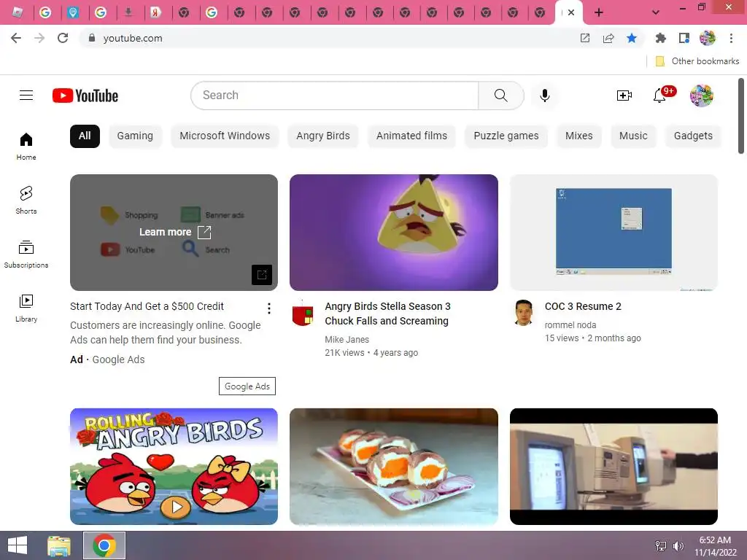The image size is (747, 560).
Task: Select the Gadgets filter chip
Action: [x=693, y=136]
